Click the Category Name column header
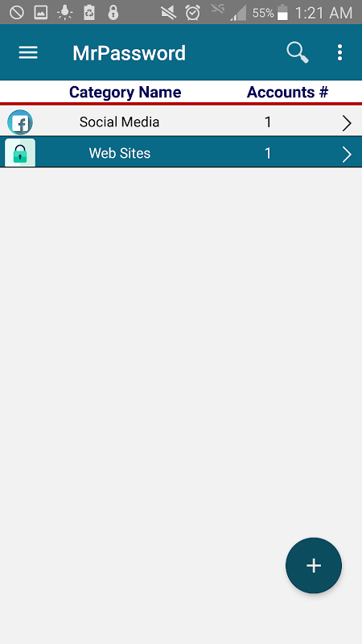362x644 pixels. coord(125,92)
